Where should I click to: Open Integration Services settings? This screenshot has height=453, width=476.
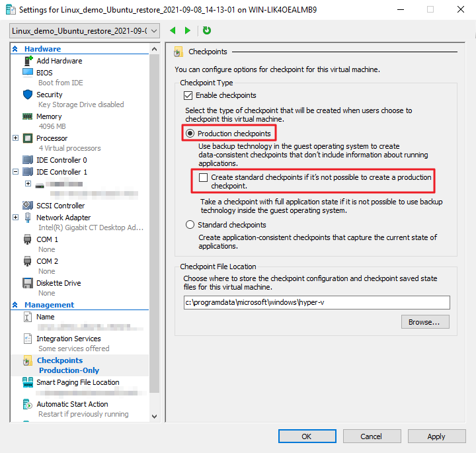(68, 339)
